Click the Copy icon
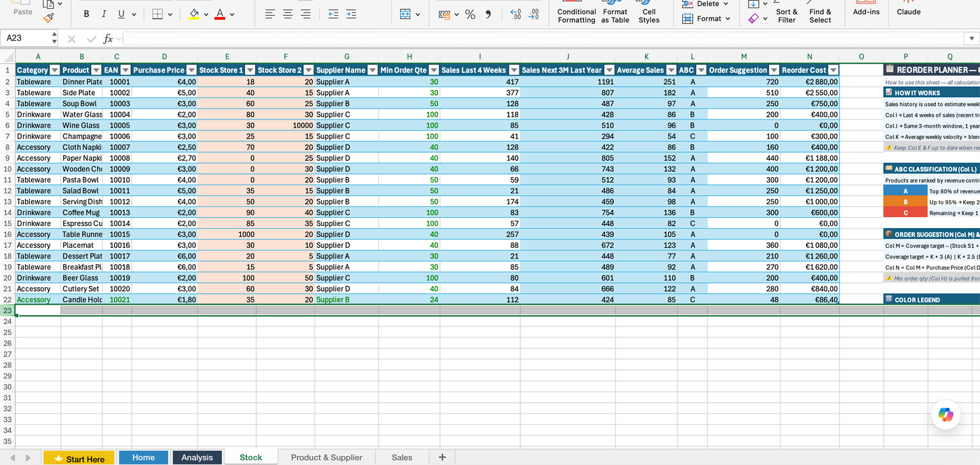 [x=48, y=3]
